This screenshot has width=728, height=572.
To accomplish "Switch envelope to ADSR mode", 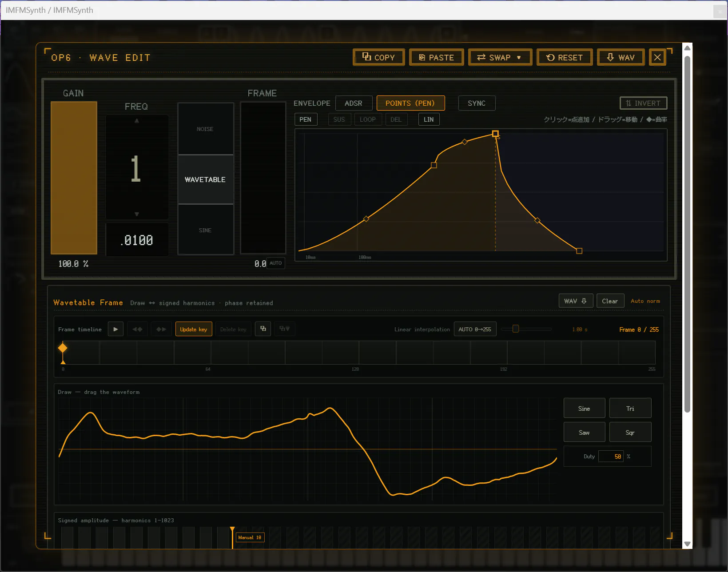I will tap(354, 103).
